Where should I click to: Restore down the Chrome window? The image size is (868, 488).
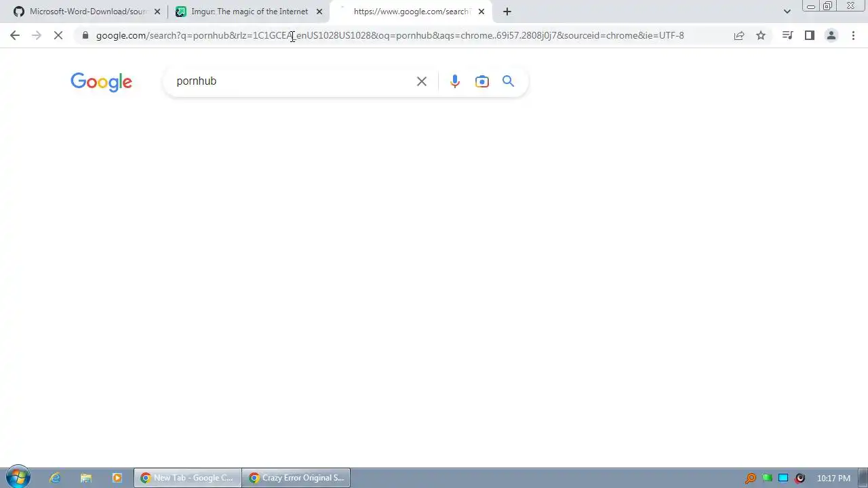coord(828,6)
